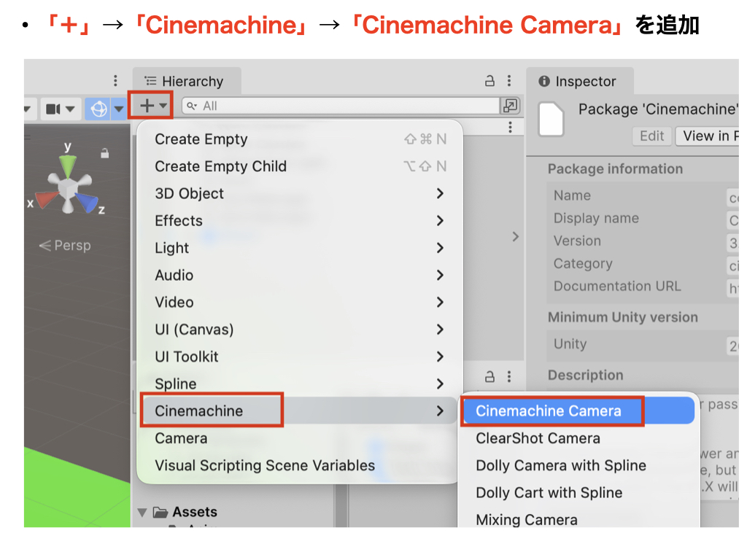Screen dimensions: 747x560
Task: Select the Assets folder
Action: [185, 512]
